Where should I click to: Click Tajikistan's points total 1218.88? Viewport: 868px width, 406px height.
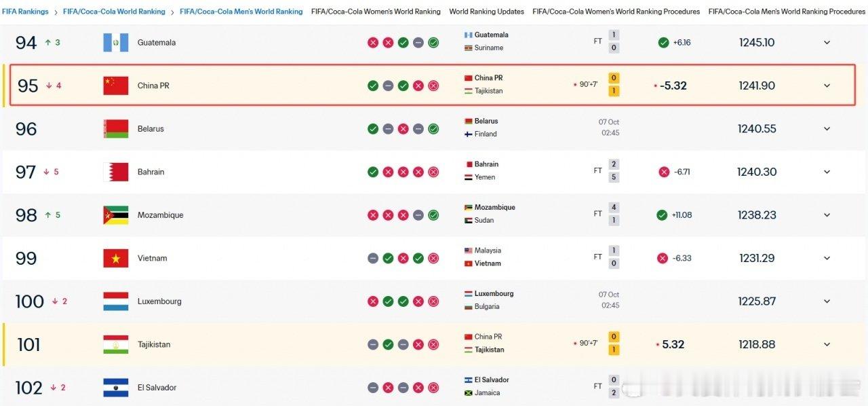click(757, 344)
